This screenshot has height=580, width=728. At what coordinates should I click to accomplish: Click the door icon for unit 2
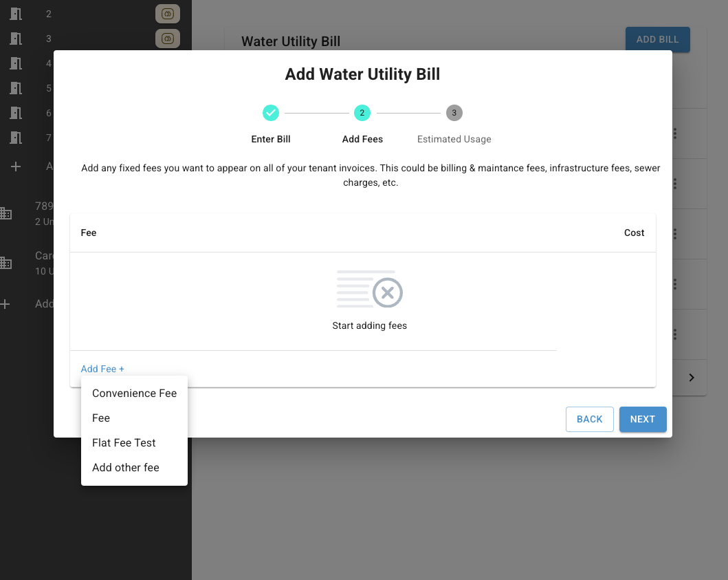16,14
